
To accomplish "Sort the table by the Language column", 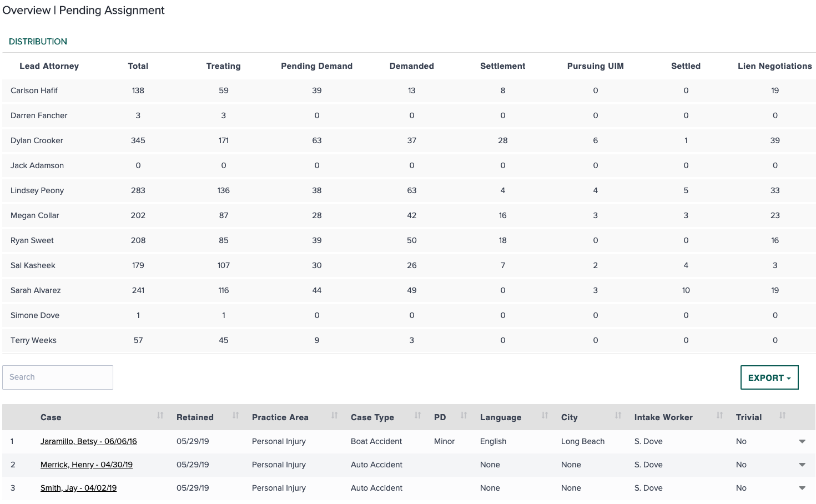I will pos(545,416).
